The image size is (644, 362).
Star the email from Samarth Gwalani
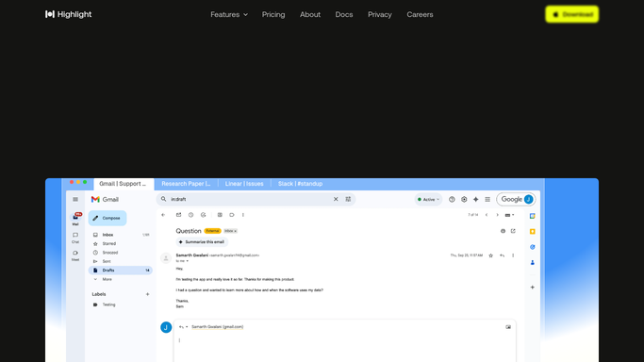pyautogui.click(x=490, y=255)
